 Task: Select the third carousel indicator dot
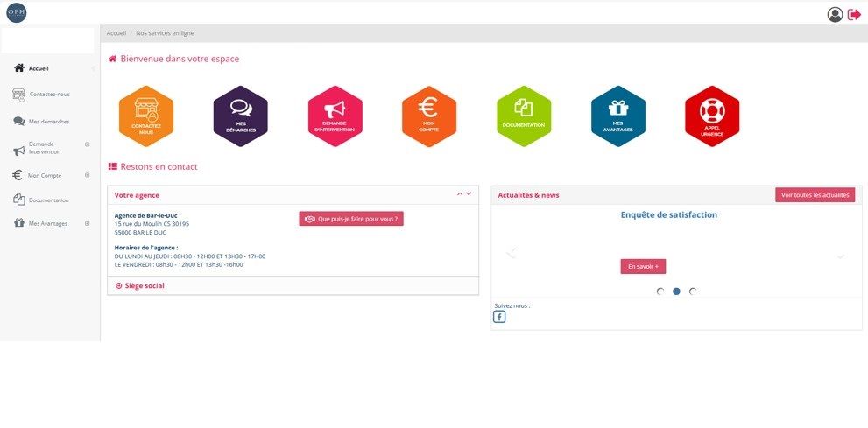[x=693, y=291]
